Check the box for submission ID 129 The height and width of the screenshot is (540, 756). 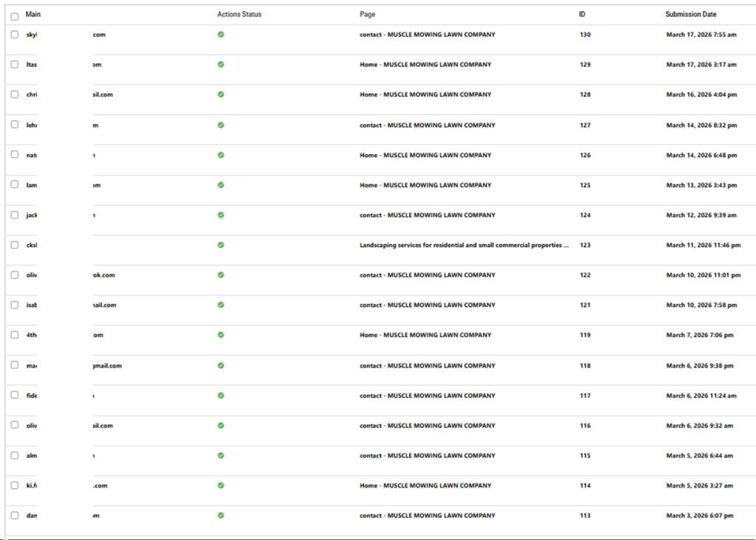click(15, 65)
